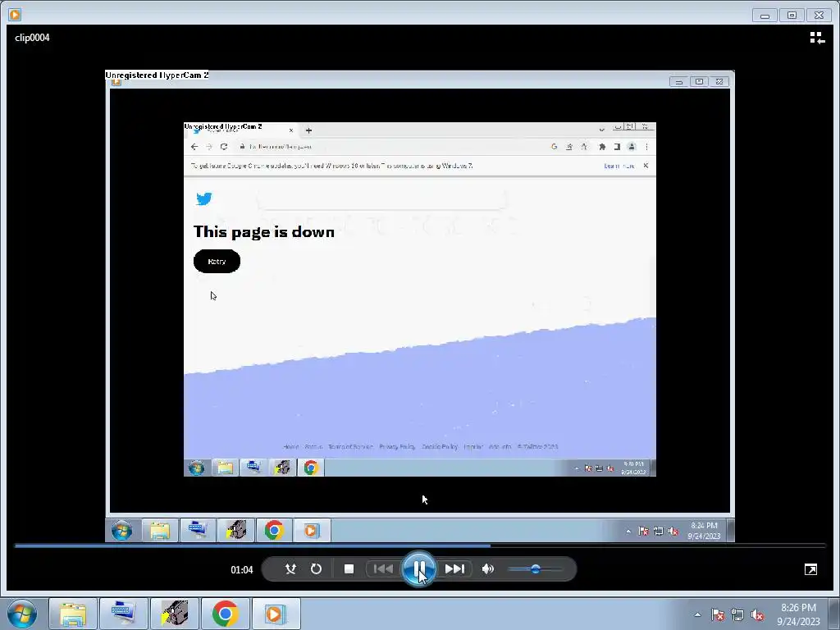
Task: Adjust the player volume slider
Action: pyautogui.click(x=535, y=569)
